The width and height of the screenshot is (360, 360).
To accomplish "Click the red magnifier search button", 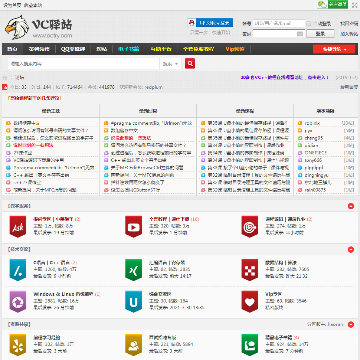I will click(190, 63).
